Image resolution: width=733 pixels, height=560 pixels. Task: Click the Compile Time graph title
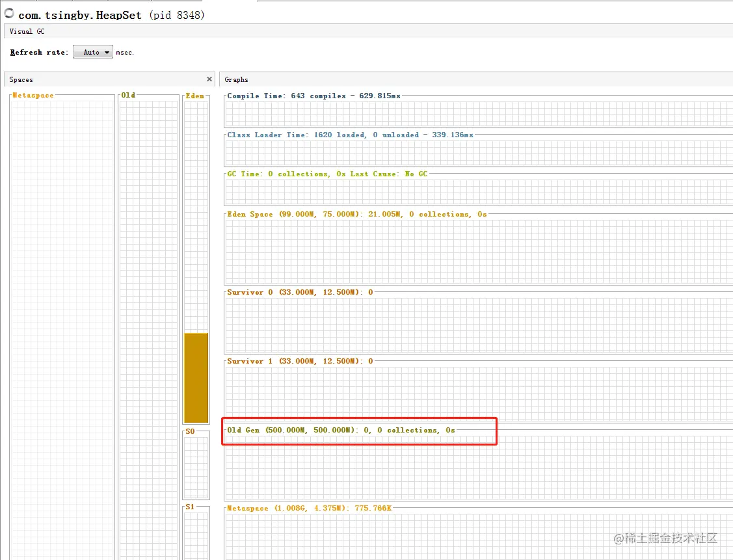pos(313,96)
